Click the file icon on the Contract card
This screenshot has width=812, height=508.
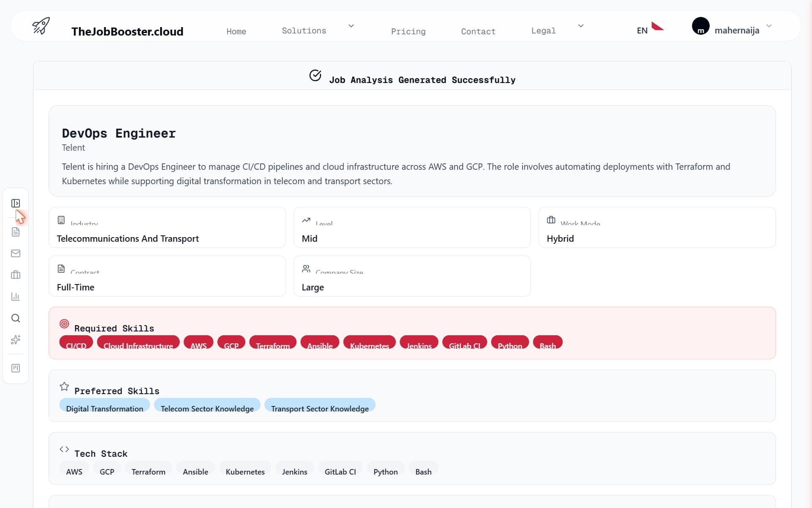pyautogui.click(x=61, y=269)
